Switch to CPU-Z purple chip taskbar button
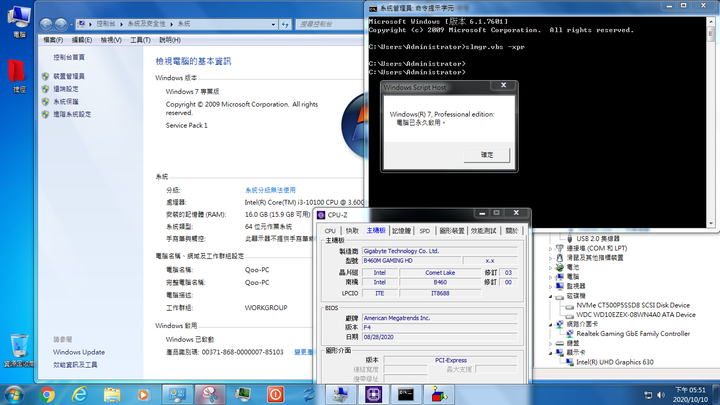Screen dimensions: 720x405 tap(373, 394)
